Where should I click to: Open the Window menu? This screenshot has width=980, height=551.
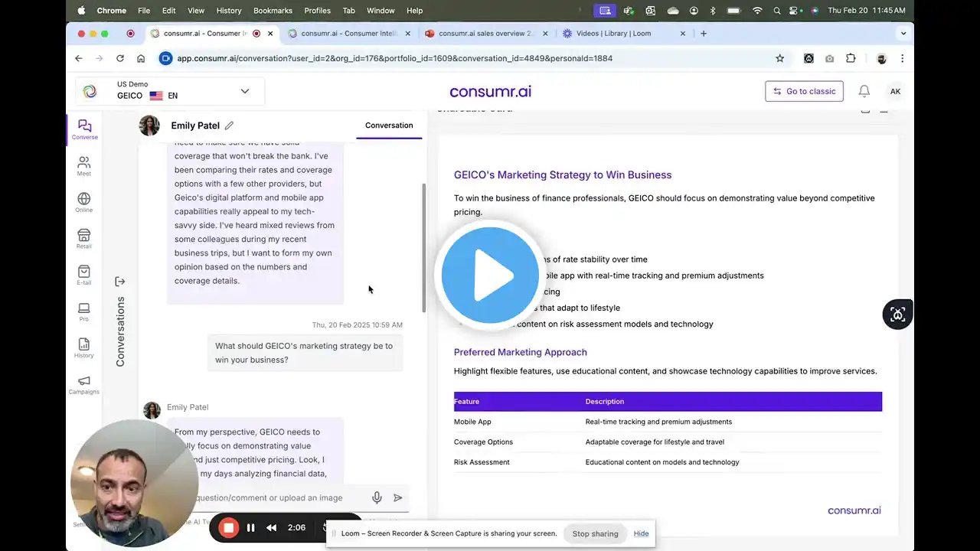[381, 11]
